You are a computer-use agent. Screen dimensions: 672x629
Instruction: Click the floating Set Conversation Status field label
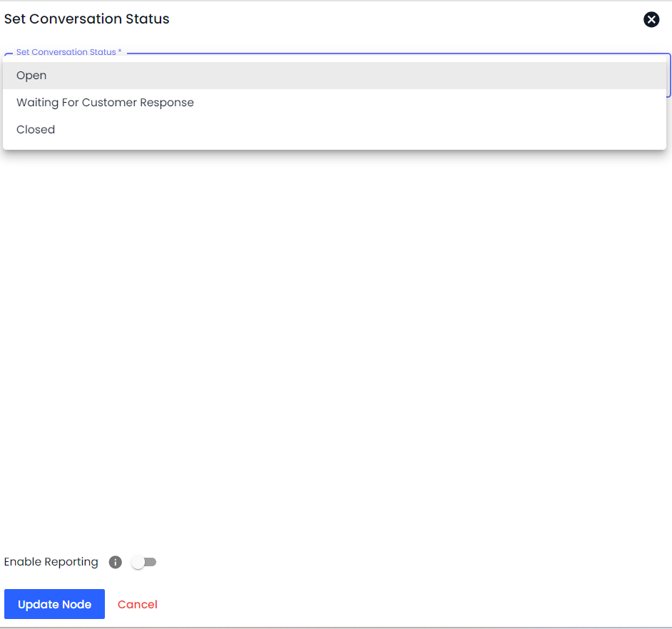(x=68, y=53)
